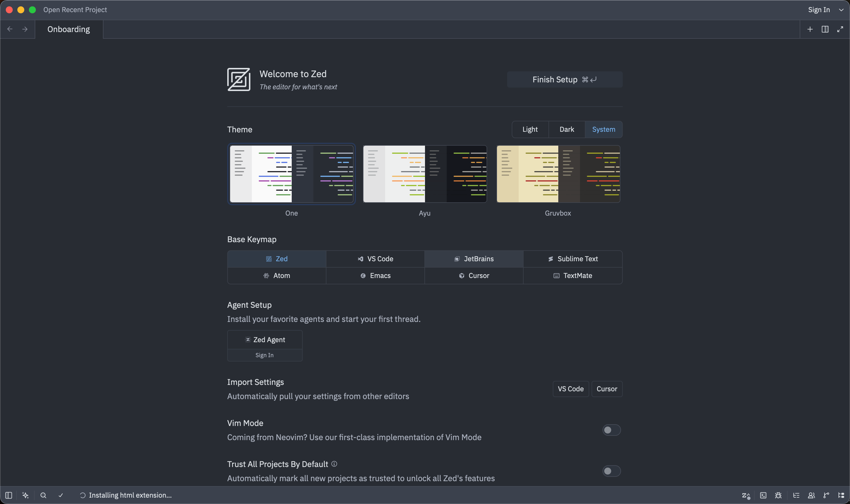The height and width of the screenshot is (504, 850).
Task: Choose the Emacs base keymap
Action: pyautogui.click(x=375, y=275)
